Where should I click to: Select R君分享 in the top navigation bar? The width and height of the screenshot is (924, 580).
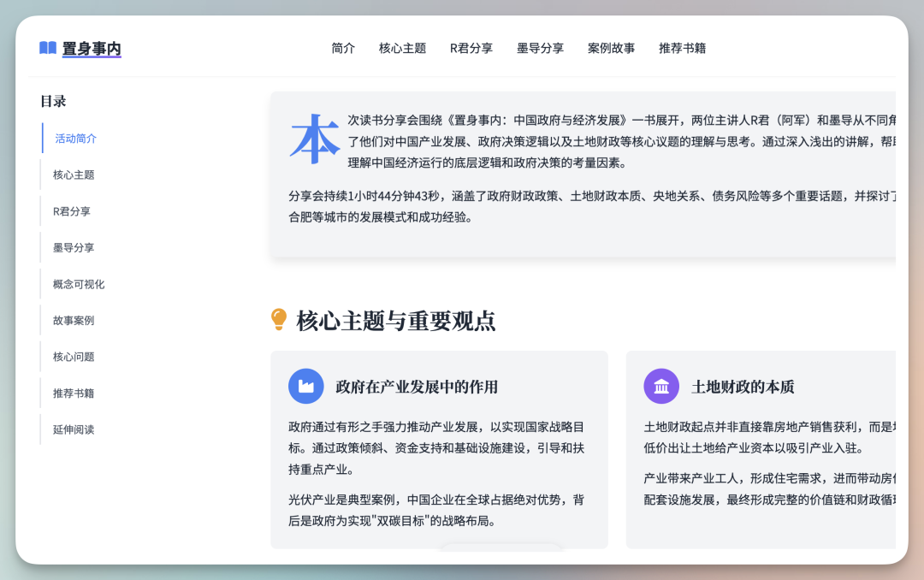pos(471,48)
